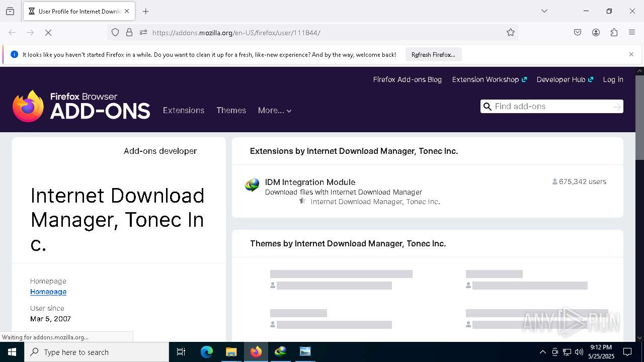Dismiss the Firefox refresh notification bar
The width and height of the screenshot is (644, 362).
coord(631,54)
